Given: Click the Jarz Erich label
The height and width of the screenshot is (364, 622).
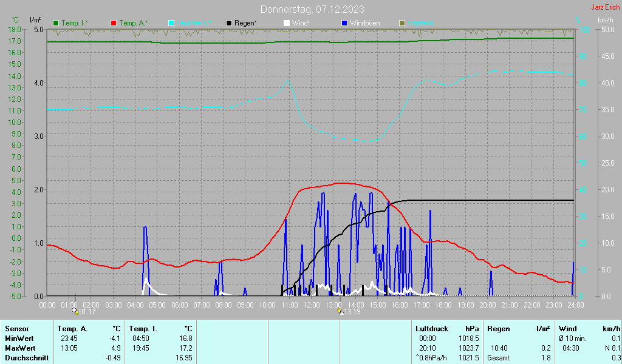Looking at the screenshot, I should pos(605,8).
